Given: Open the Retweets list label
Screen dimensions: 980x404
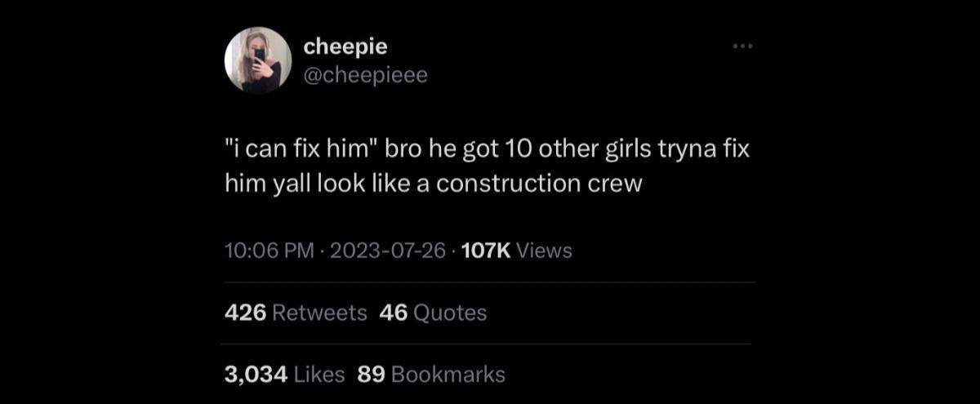Looking at the screenshot, I should point(318,313).
